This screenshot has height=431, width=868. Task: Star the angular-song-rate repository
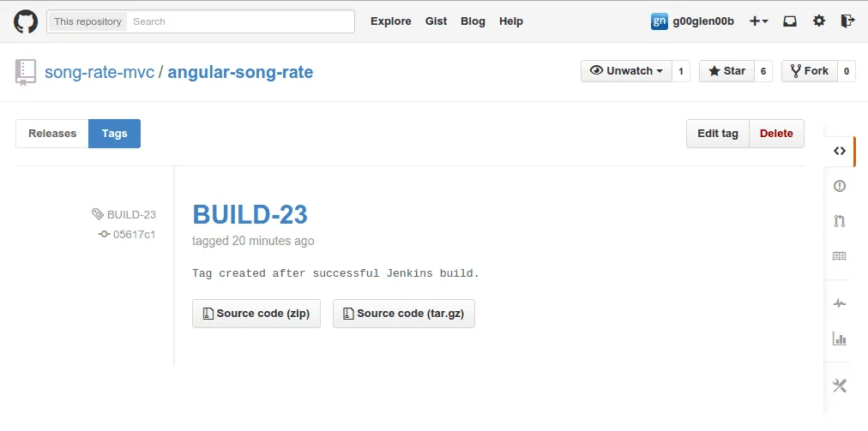pyautogui.click(x=726, y=71)
